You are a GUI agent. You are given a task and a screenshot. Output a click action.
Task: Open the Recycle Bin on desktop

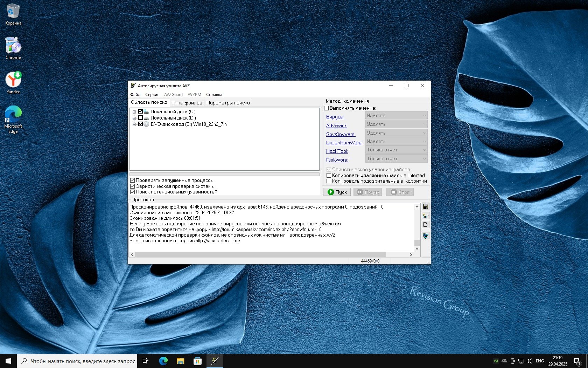click(x=13, y=15)
